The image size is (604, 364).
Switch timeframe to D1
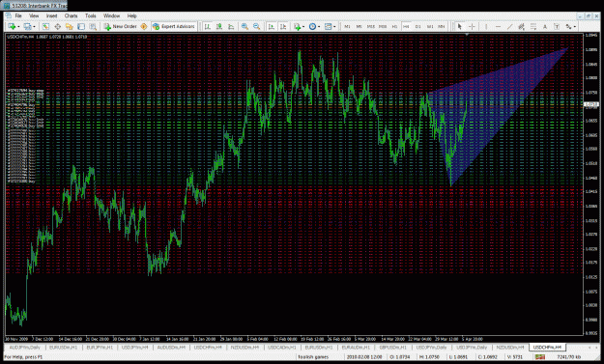click(417, 26)
